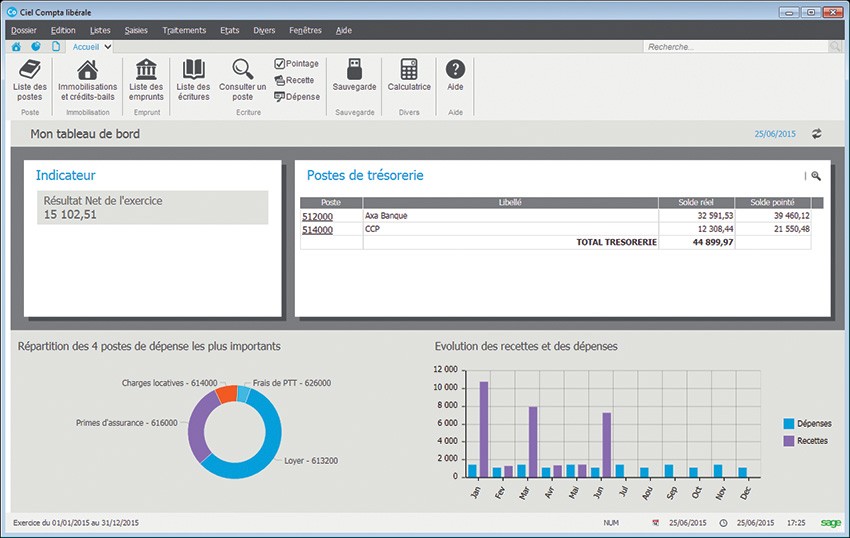Screen dimensions: 850x538
Task: Expand the Accueil dropdown arrow
Action: pos(107,46)
